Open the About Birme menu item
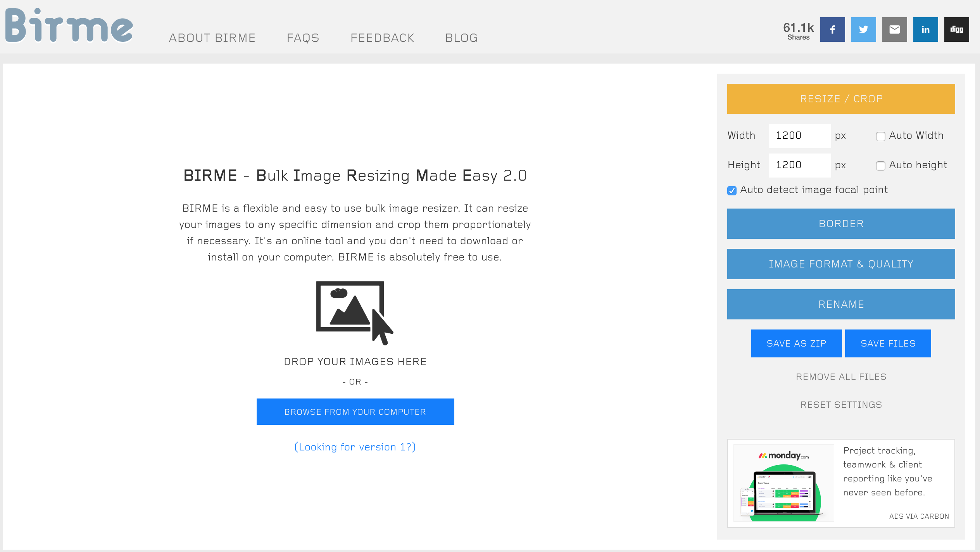The image size is (980, 552). tap(212, 38)
